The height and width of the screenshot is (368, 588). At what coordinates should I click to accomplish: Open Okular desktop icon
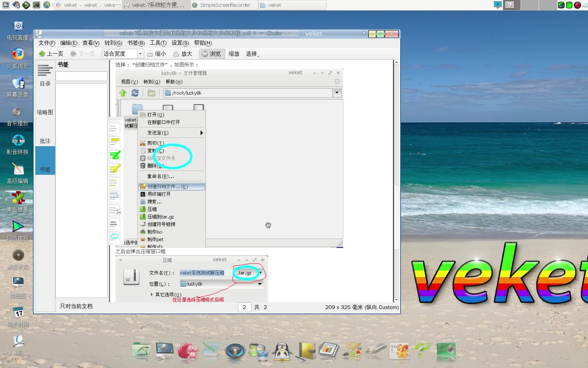18,345
